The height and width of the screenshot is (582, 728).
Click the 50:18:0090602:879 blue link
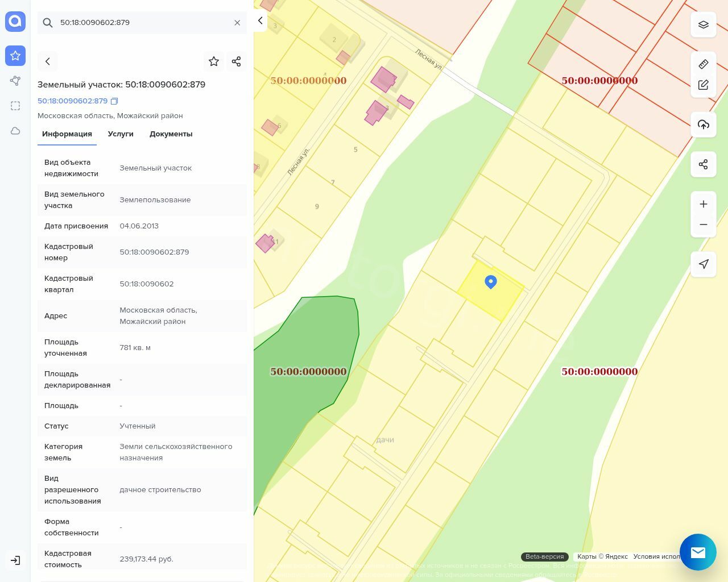coord(72,101)
